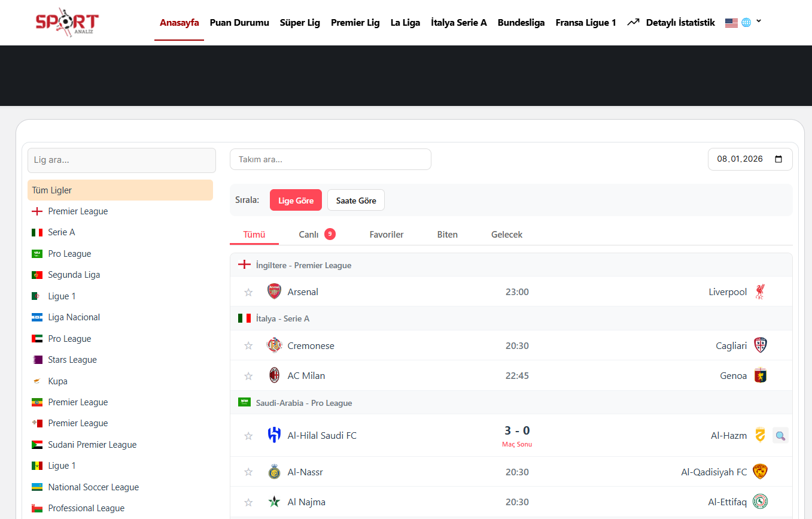Open the Favoriler tab
Viewport: 812px width, 519px height.
coord(387,234)
